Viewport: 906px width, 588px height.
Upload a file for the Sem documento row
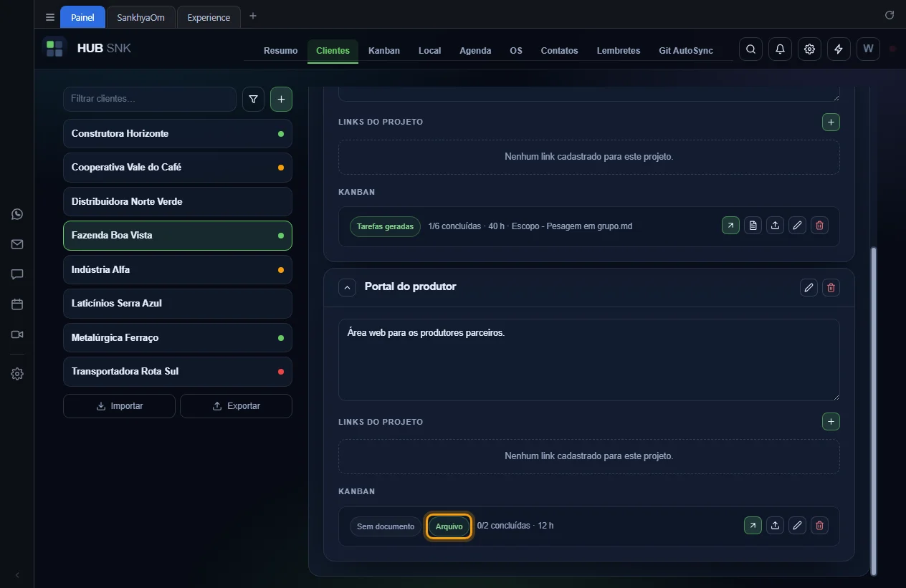(x=775, y=526)
